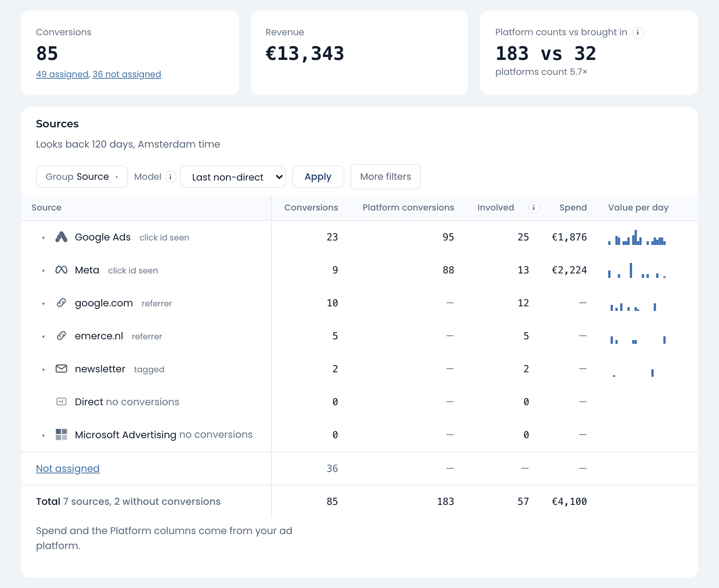Click the Direct source icon
719x588 pixels.
(x=61, y=401)
